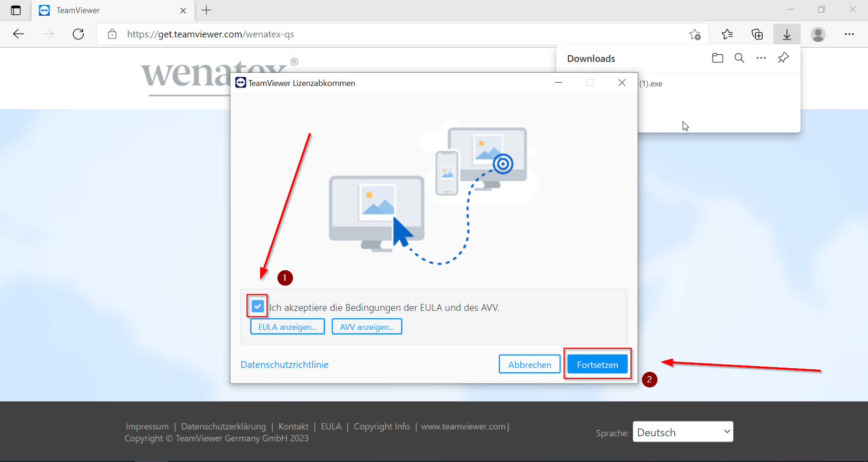Open the Collections icon
Image resolution: width=868 pixels, height=462 pixels.
point(757,34)
